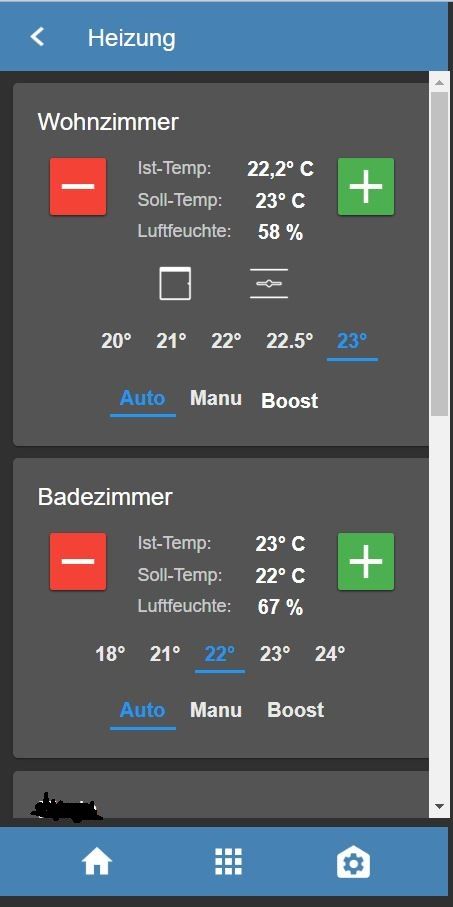
Task: Open the Wohnzimmer window status icon
Action: (175, 283)
